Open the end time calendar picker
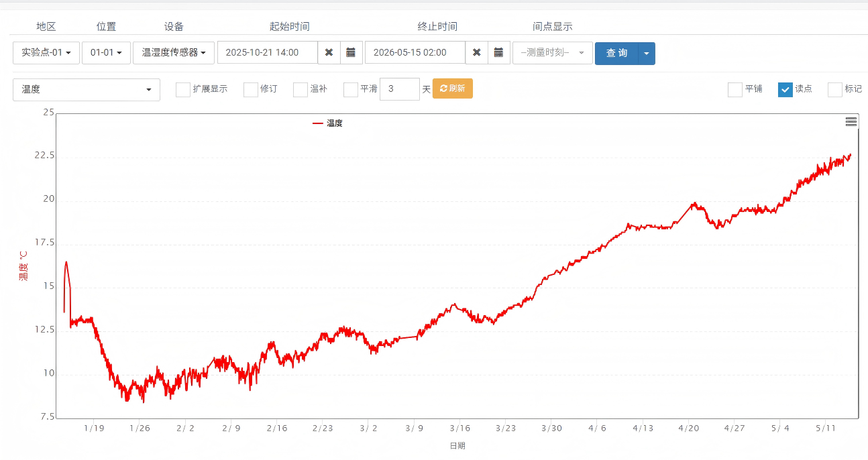This screenshot has height=460, width=868. click(498, 53)
